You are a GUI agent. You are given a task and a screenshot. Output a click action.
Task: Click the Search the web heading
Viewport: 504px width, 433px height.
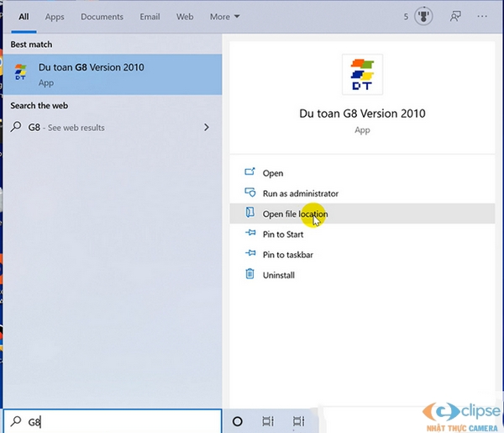[x=39, y=105]
